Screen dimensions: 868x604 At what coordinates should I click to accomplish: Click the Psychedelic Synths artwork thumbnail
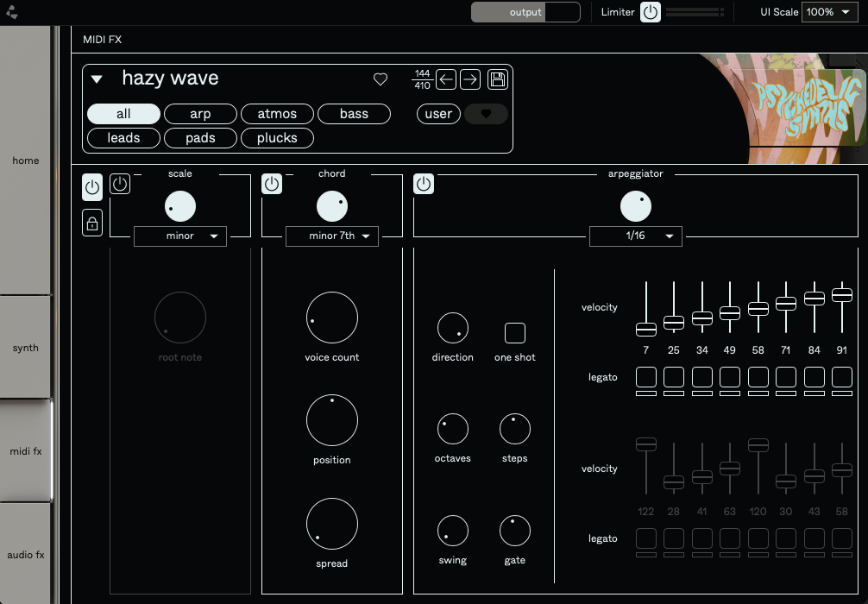797,108
